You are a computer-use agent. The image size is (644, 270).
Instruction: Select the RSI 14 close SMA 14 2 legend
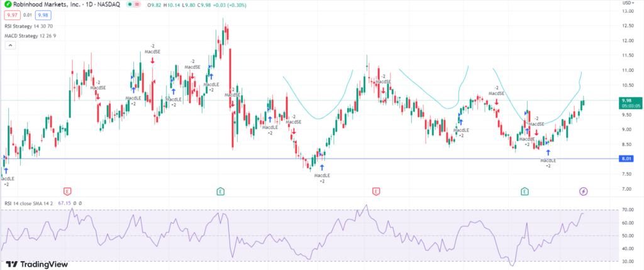30,203
